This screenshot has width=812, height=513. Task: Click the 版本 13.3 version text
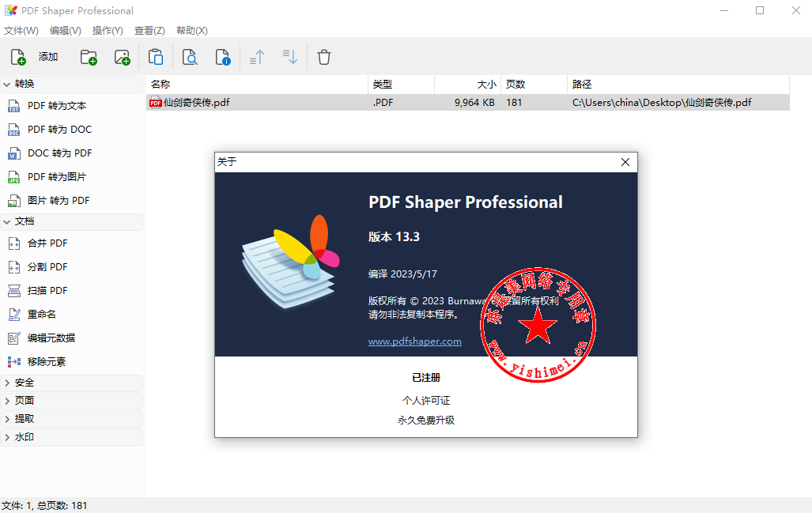point(394,237)
